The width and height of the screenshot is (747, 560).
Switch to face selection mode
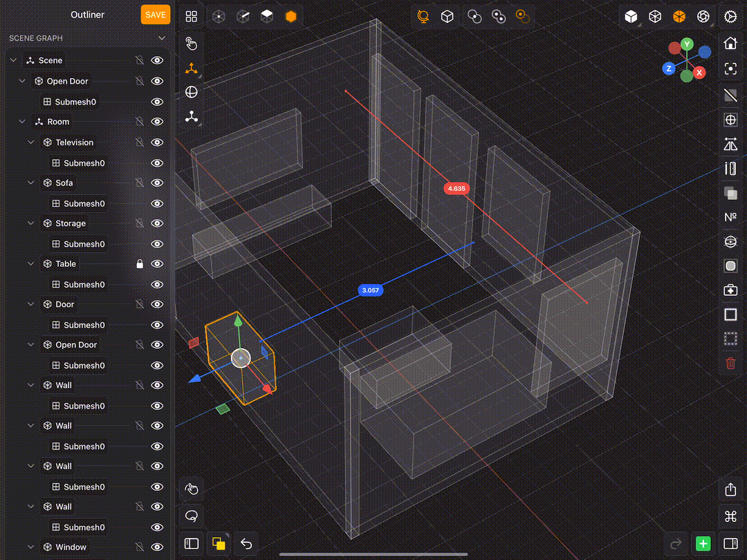[x=267, y=17]
